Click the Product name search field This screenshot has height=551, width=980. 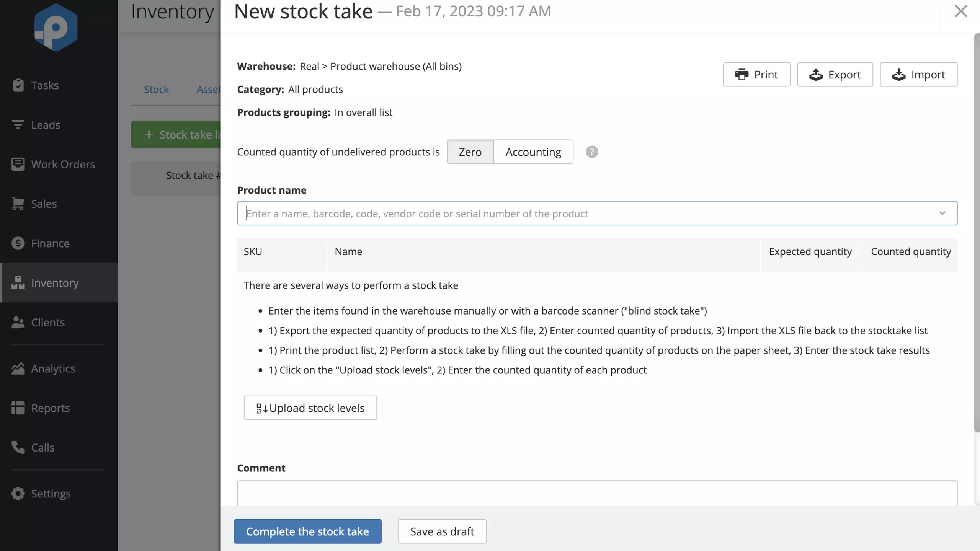tap(597, 213)
